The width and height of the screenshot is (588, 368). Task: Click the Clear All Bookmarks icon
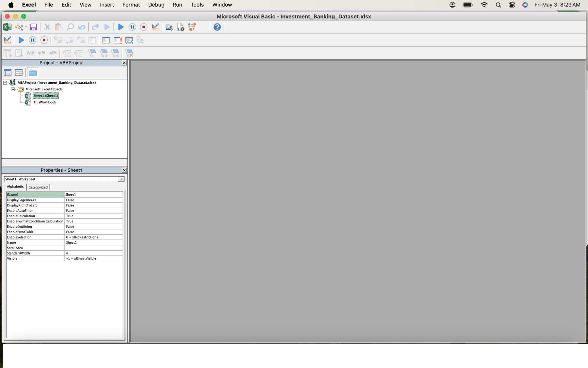pyautogui.click(x=129, y=53)
